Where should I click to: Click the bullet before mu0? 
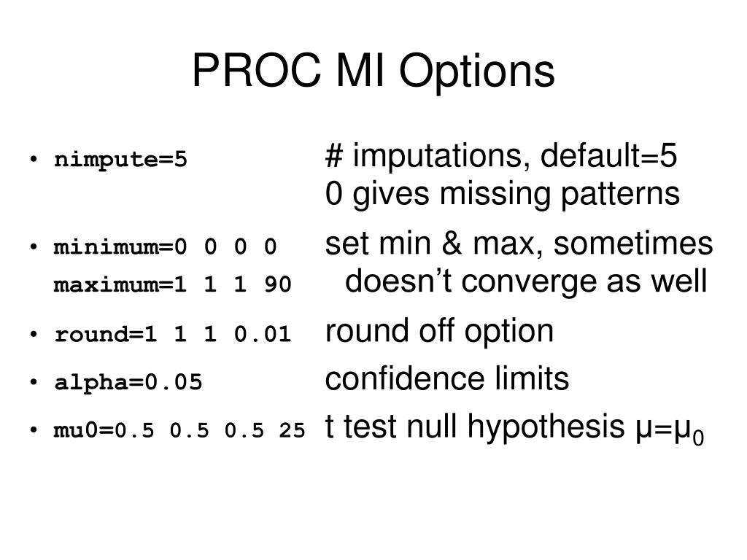pos(34,430)
